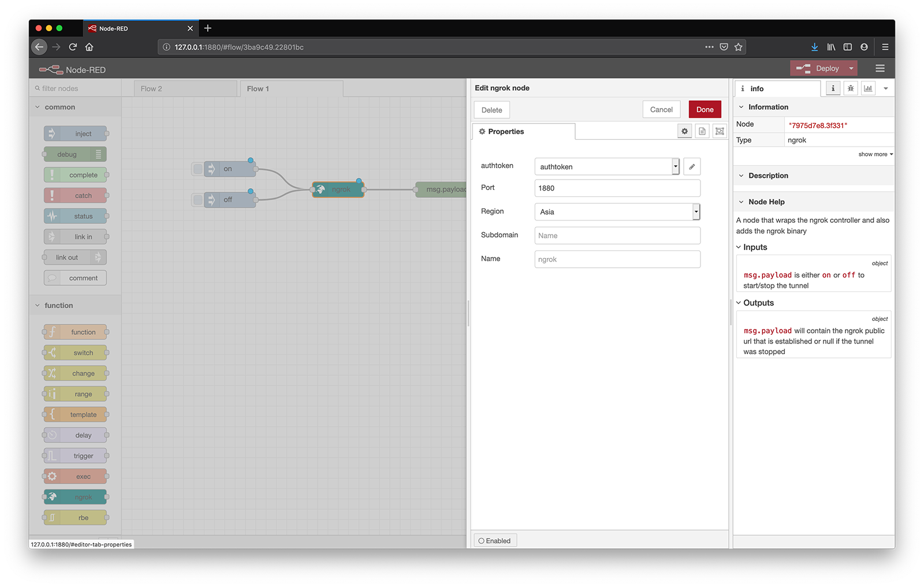The height and width of the screenshot is (587, 924).
Task: Select the switch node in the palette
Action: [x=75, y=353]
